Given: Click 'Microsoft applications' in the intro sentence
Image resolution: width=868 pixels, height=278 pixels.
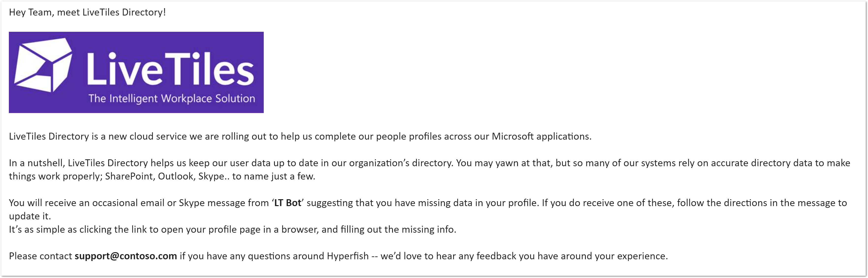Looking at the screenshot, I should [x=541, y=136].
